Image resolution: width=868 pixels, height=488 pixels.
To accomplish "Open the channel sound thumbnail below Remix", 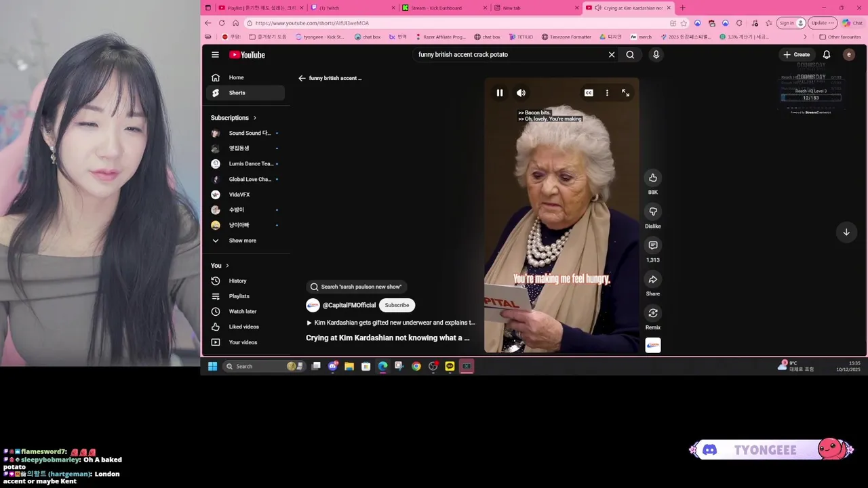I will pyautogui.click(x=653, y=346).
